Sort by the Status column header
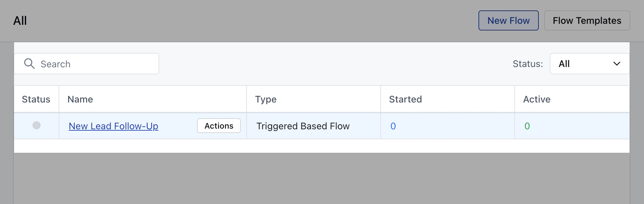This screenshot has width=644, height=204. (x=36, y=99)
